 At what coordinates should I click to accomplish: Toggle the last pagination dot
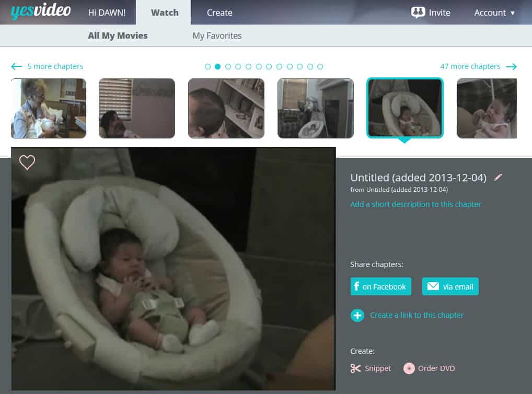(x=320, y=67)
